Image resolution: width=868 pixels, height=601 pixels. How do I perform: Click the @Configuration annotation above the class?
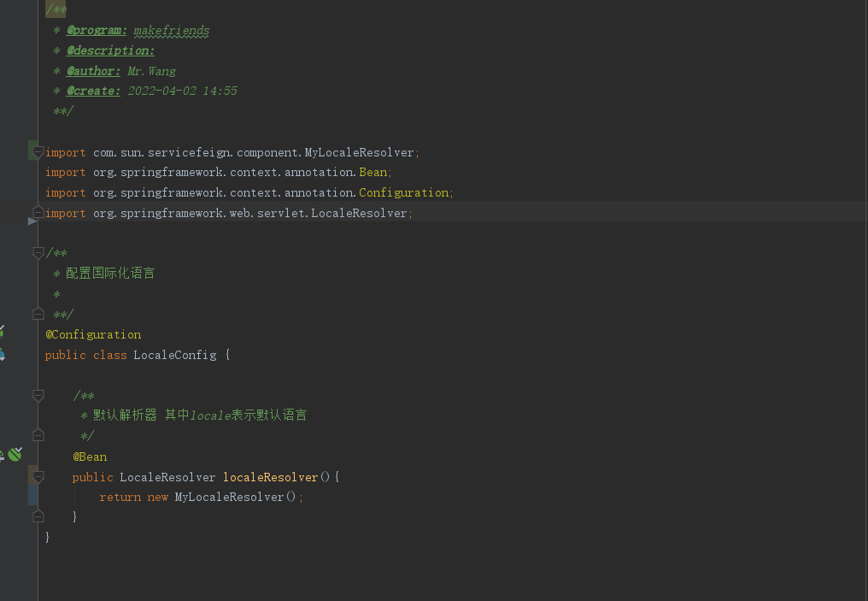(93, 334)
